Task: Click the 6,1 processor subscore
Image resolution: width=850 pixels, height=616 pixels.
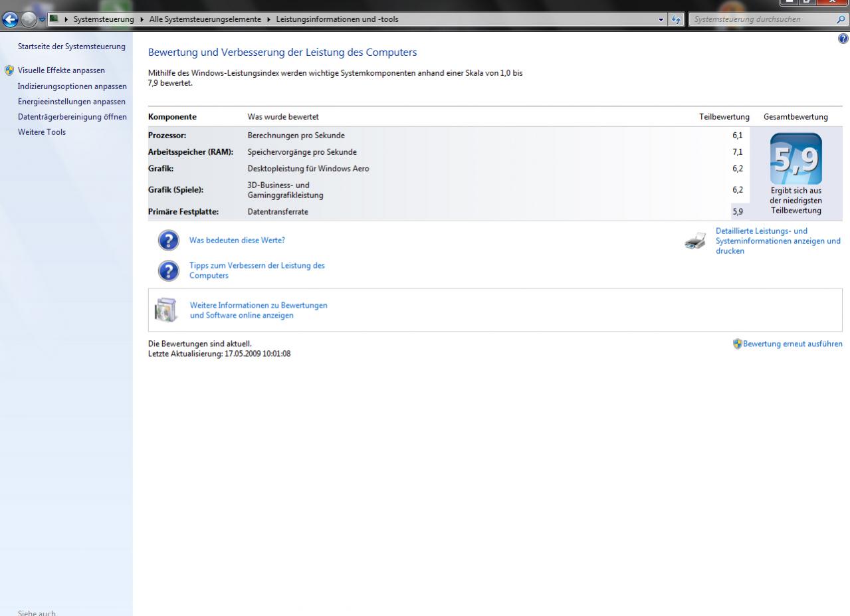Action: 737,135
